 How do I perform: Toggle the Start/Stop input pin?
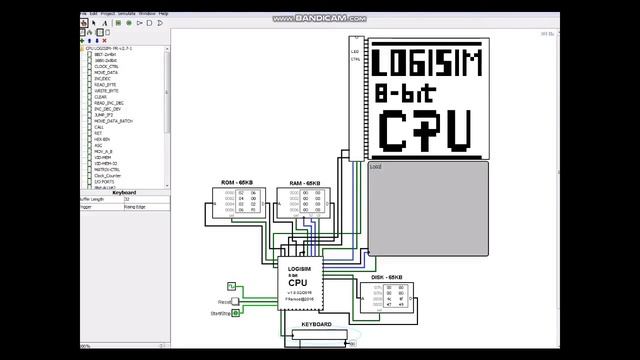236,313
